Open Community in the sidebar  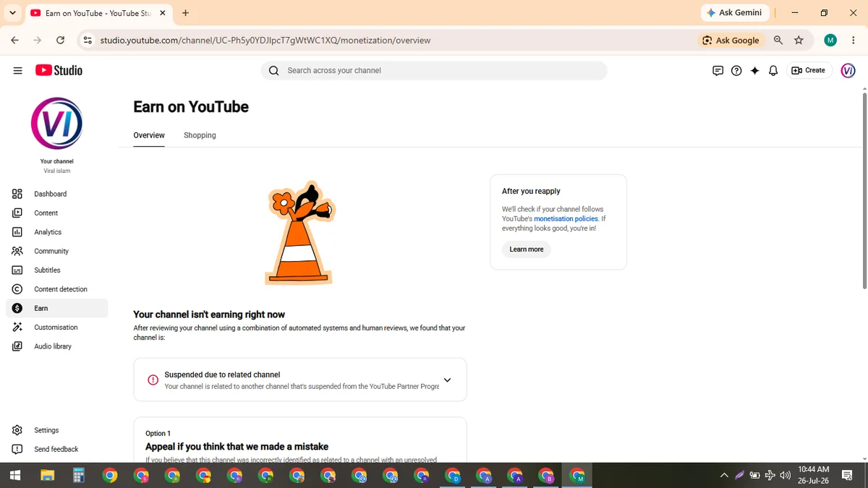pyautogui.click(x=56, y=251)
